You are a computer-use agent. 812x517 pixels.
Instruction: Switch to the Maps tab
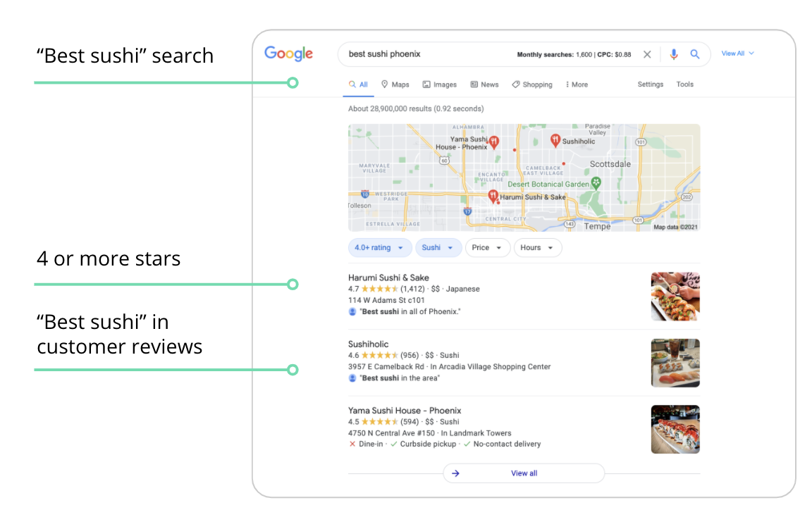[x=395, y=85]
